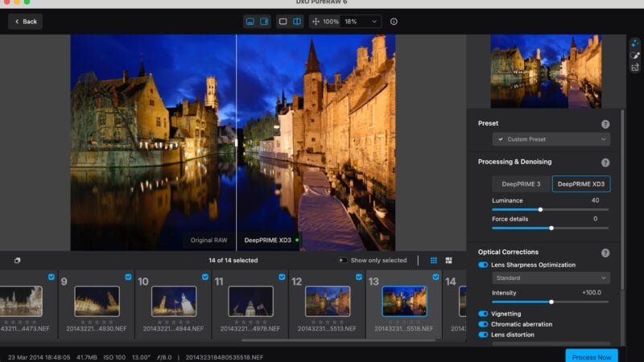Click the 41.7MB file size text
The height and width of the screenshot is (362, 644).
(87, 357)
